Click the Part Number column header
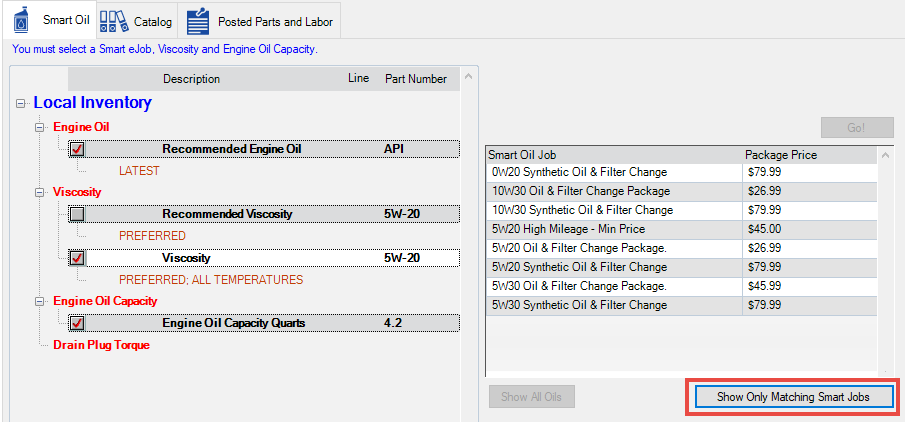The height and width of the screenshot is (422, 905). coord(416,79)
